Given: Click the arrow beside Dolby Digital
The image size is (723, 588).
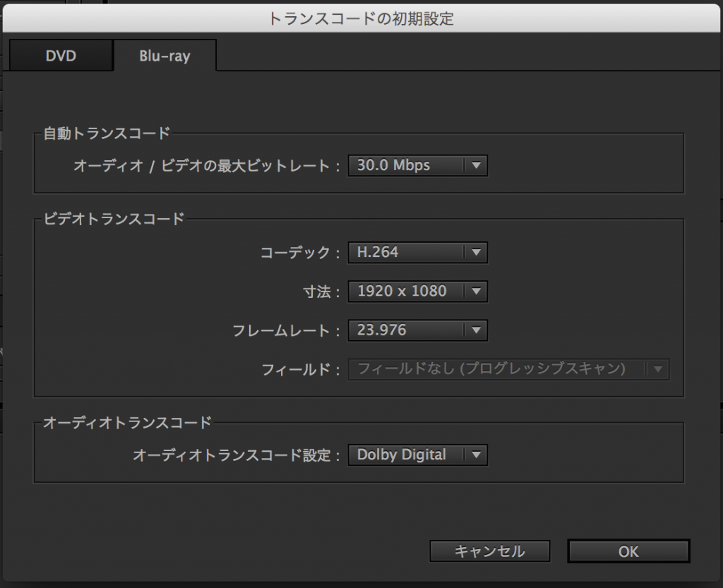Looking at the screenshot, I should (x=476, y=455).
